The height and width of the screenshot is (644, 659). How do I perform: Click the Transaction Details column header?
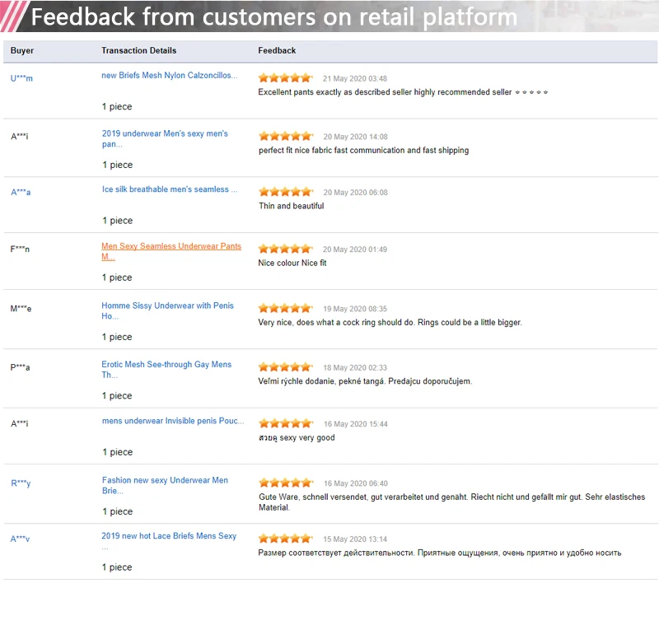coord(138,51)
